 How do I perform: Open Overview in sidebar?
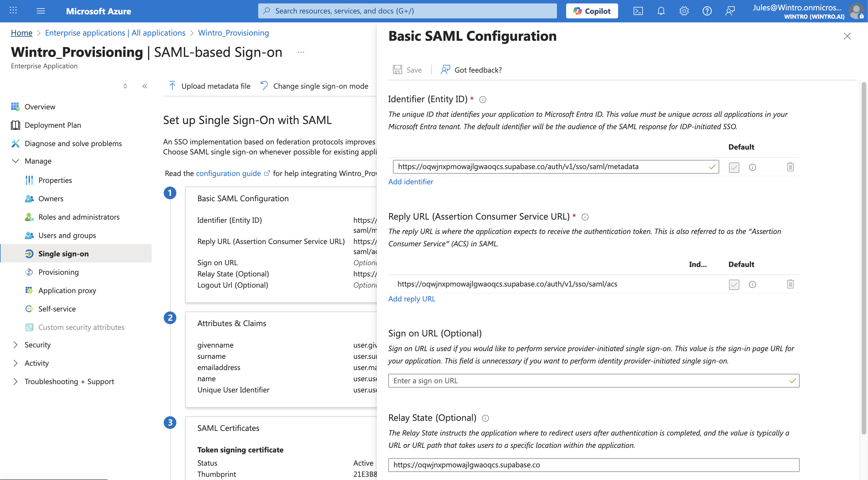point(40,107)
